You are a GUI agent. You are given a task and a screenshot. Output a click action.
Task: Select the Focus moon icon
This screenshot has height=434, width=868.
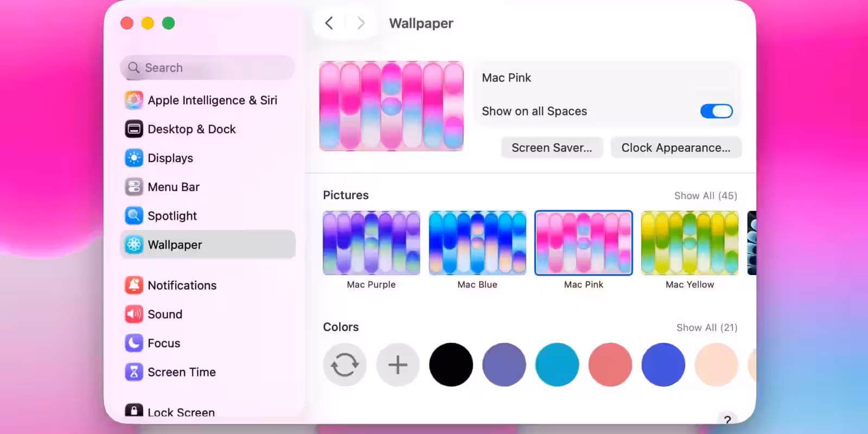(x=134, y=343)
